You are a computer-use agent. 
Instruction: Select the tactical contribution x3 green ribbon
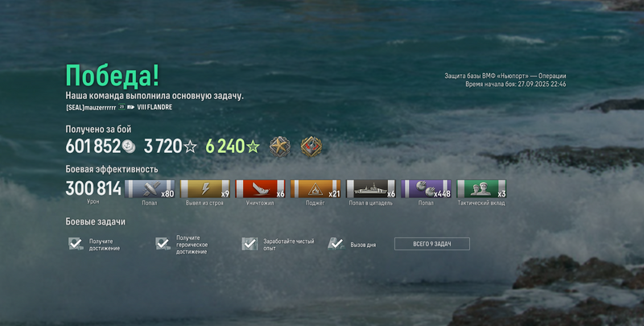[481, 189]
